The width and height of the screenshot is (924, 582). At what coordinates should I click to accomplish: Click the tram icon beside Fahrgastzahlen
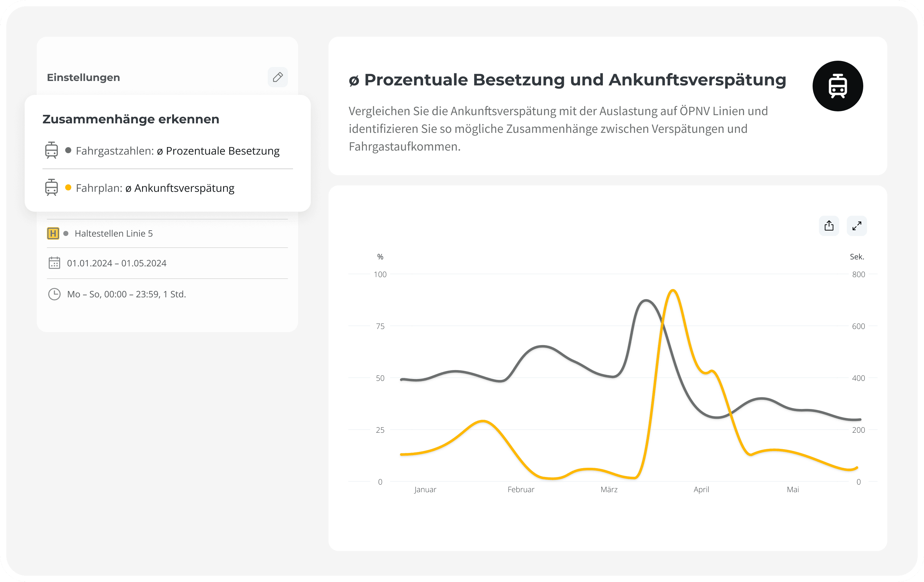(51, 150)
